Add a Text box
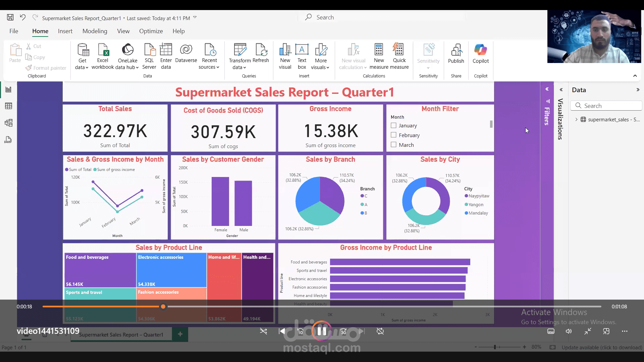Screen dimensions: 644x362 tap(302, 56)
